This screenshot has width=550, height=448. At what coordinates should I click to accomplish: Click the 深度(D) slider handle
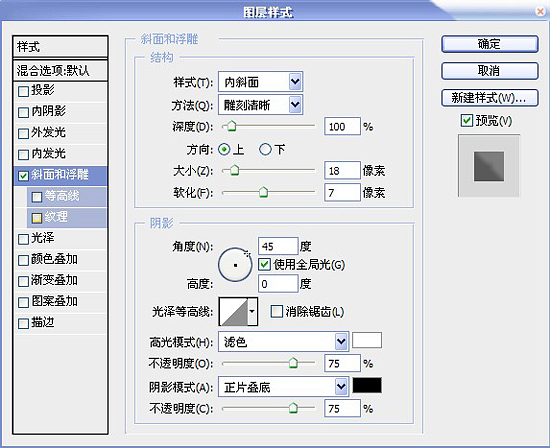[232, 126]
